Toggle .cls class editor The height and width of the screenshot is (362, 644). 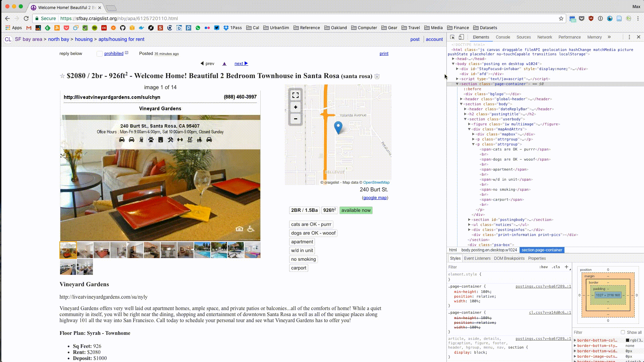click(556, 267)
